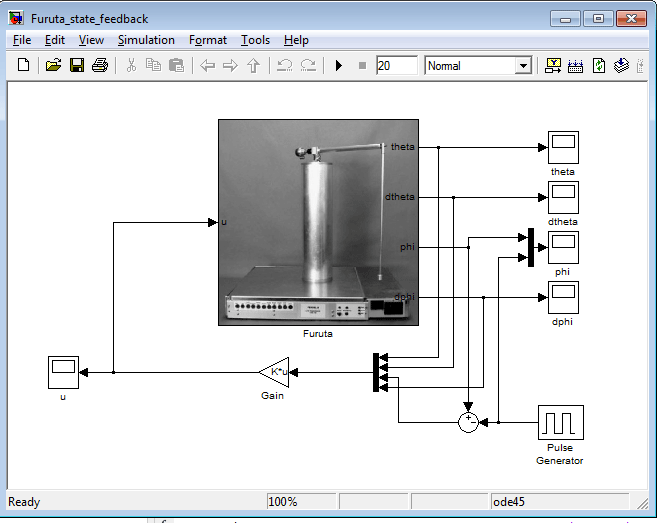Start simulation with the play button
Screen dimensions: 657x523
[338, 66]
